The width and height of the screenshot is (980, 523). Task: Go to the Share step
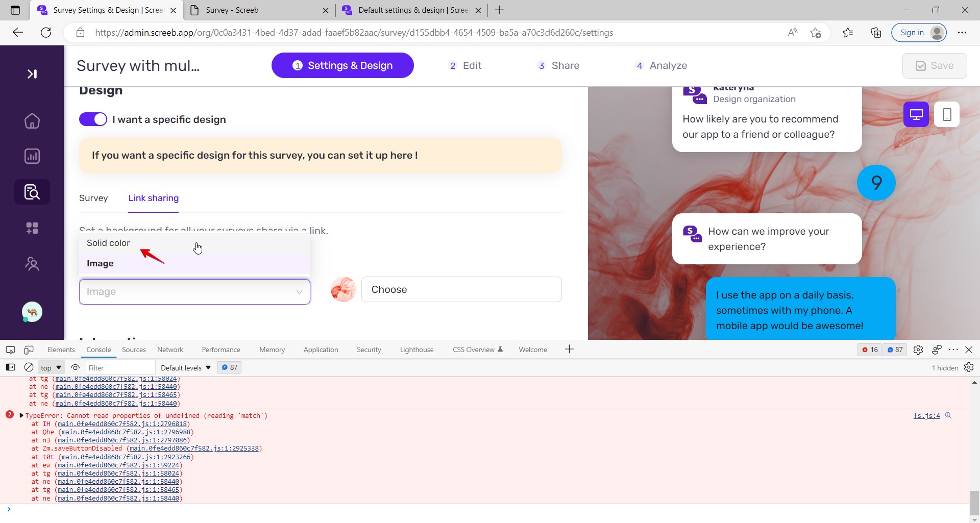(558, 65)
